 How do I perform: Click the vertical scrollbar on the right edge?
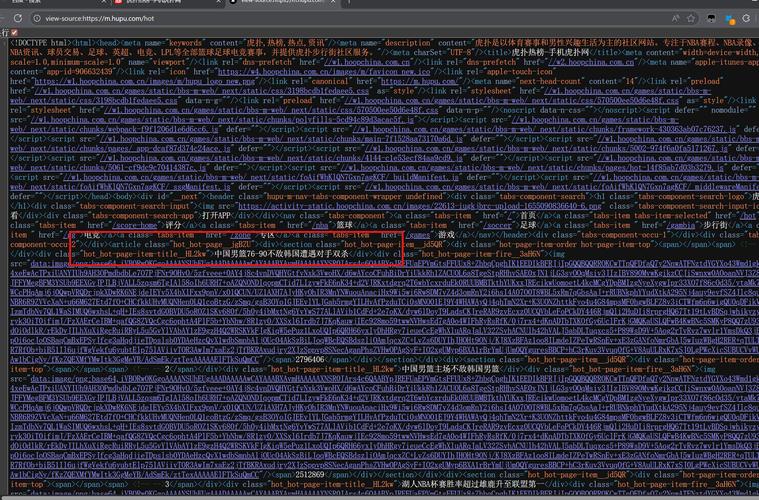point(755,250)
